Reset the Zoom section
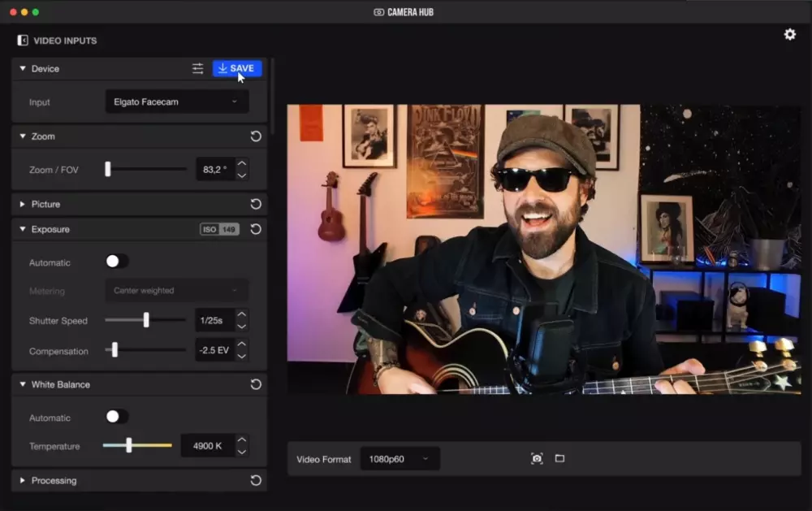This screenshot has height=511, width=812. 256,136
